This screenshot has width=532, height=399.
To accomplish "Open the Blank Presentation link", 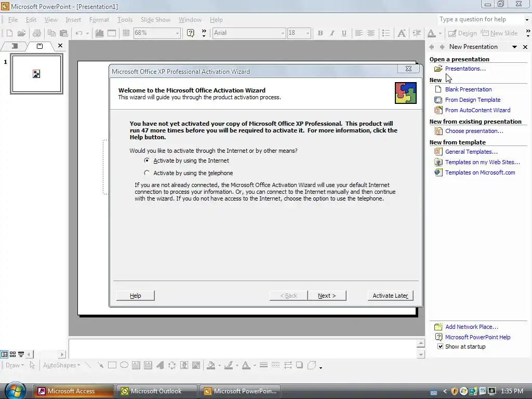I will tap(468, 89).
